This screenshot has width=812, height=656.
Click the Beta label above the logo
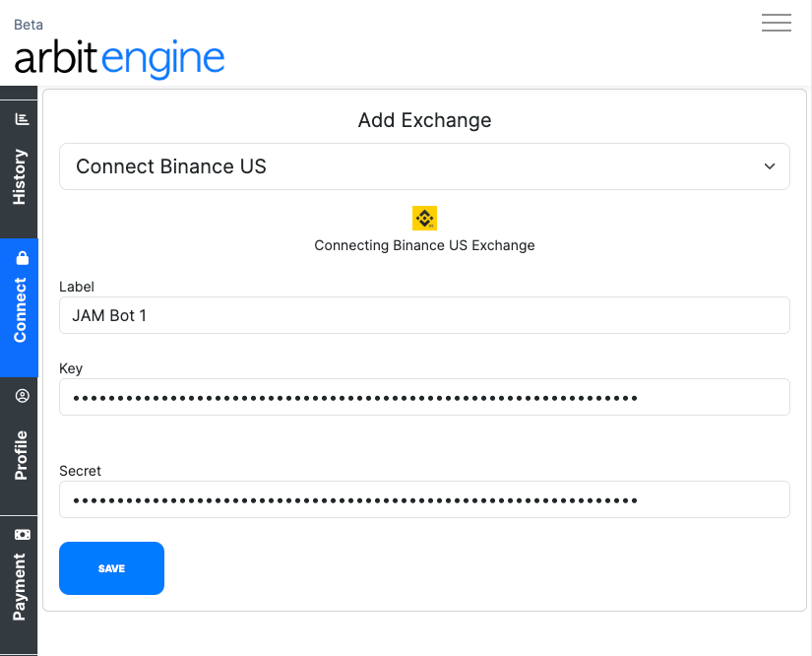[29, 24]
